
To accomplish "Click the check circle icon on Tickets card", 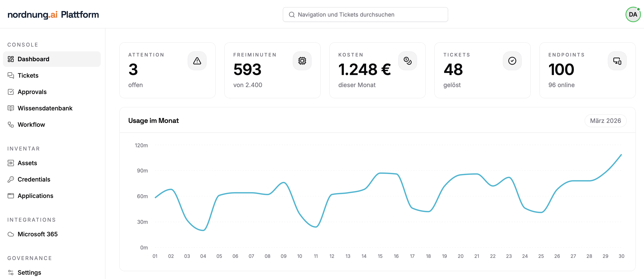I will pos(512,61).
